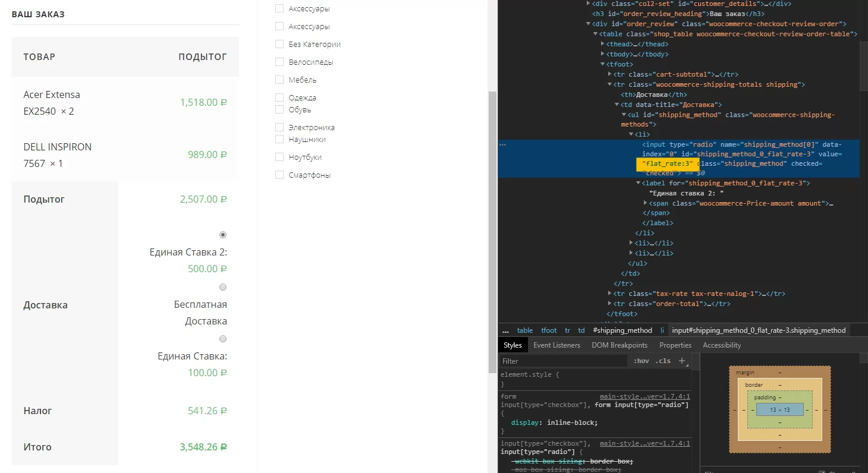The width and height of the screenshot is (868, 473).
Task: Check the Обувь category checkbox
Action: 279,109
